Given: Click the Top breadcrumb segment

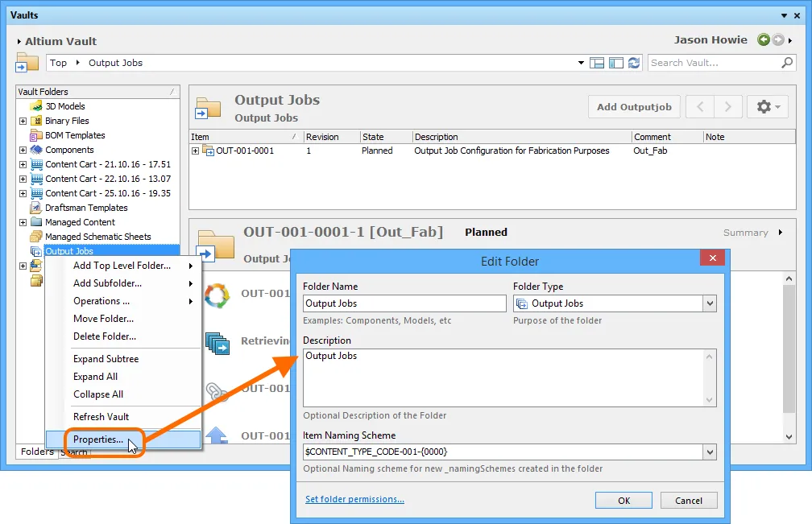Looking at the screenshot, I should tap(59, 63).
